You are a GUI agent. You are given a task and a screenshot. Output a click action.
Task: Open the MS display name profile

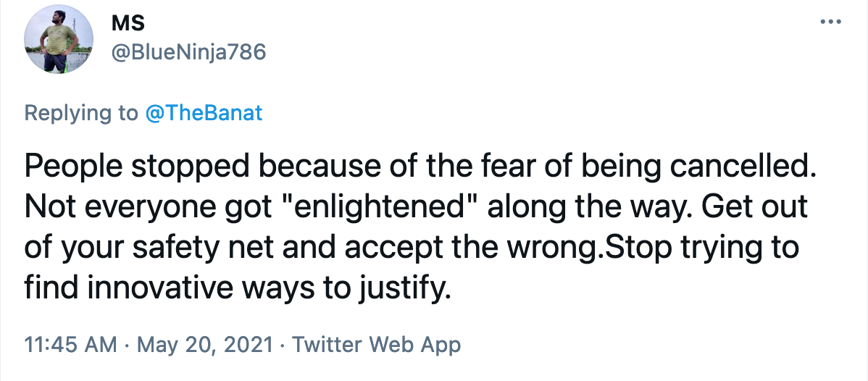(128, 23)
